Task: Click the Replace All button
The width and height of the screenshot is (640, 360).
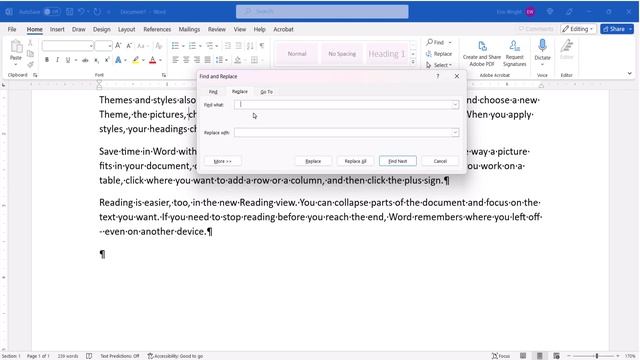Action: pyautogui.click(x=356, y=161)
